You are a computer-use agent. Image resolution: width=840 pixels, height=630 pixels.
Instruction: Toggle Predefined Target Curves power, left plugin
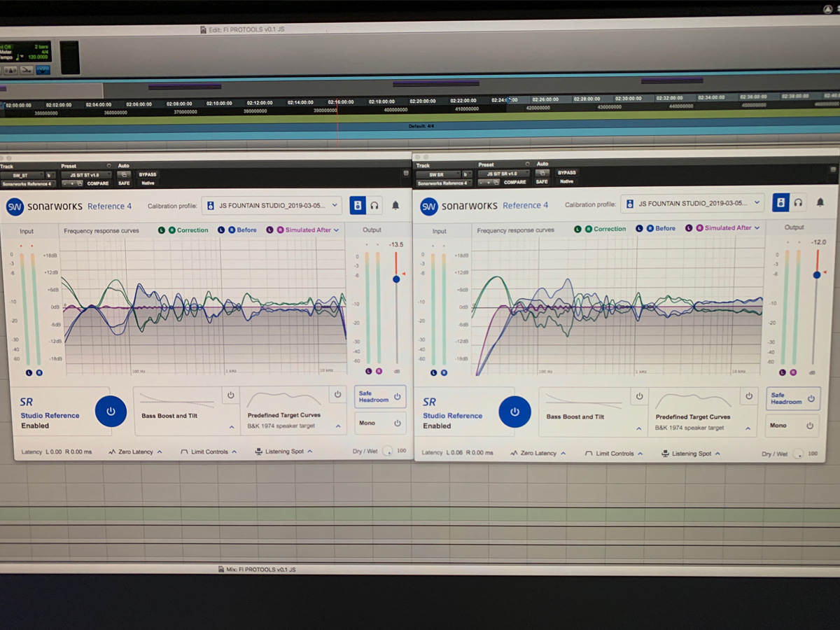tap(337, 395)
